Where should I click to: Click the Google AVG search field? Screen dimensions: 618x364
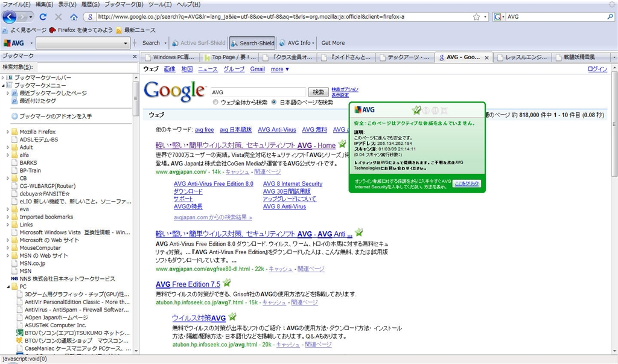pyautogui.click(x=258, y=92)
